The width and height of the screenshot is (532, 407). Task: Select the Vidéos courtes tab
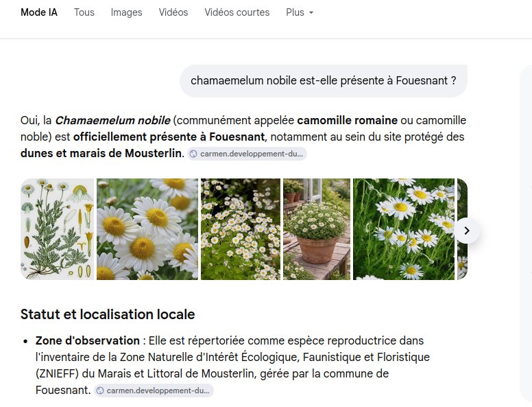237,12
